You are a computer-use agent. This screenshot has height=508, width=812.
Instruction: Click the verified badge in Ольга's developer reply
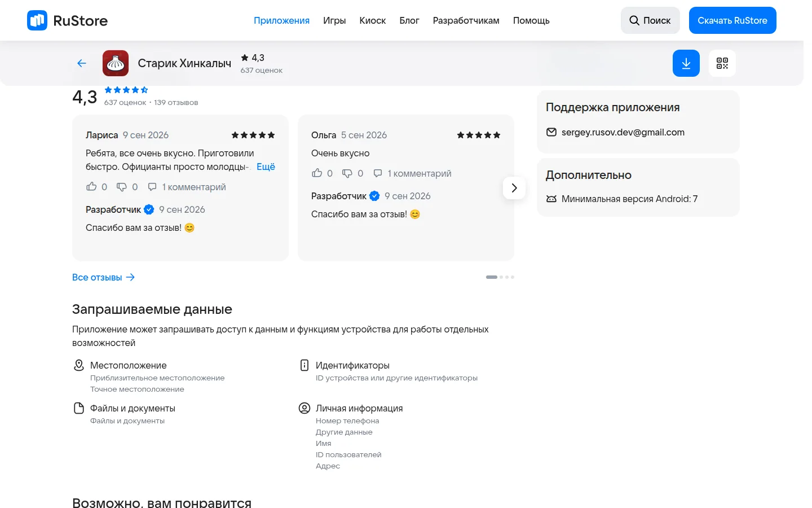click(x=374, y=196)
